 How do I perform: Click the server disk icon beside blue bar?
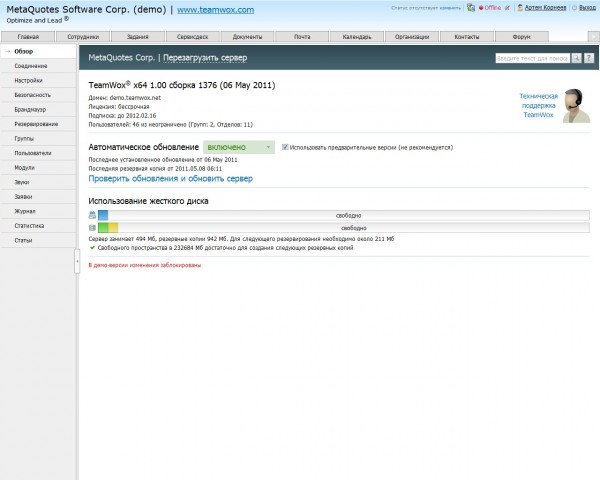pyautogui.click(x=92, y=216)
